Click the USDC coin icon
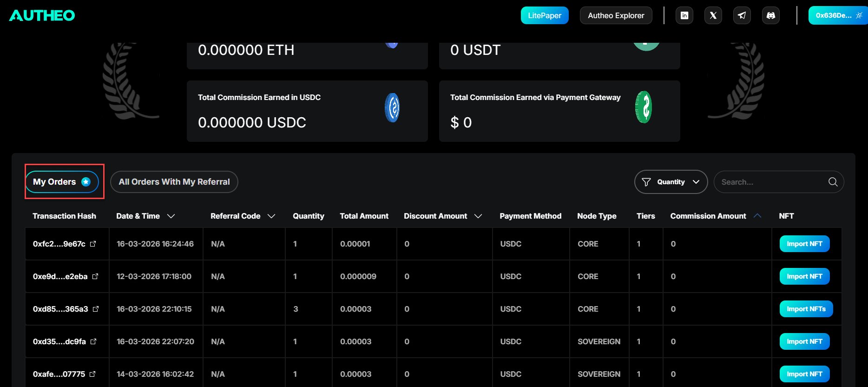Image resolution: width=868 pixels, height=387 pixels. point(392,107)
